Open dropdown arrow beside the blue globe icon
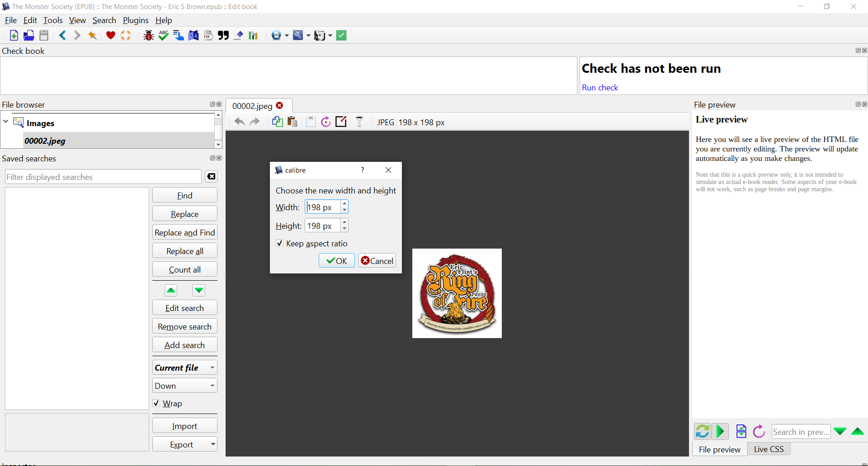Viewport: 868px width, 466px height. click(287, 35)
